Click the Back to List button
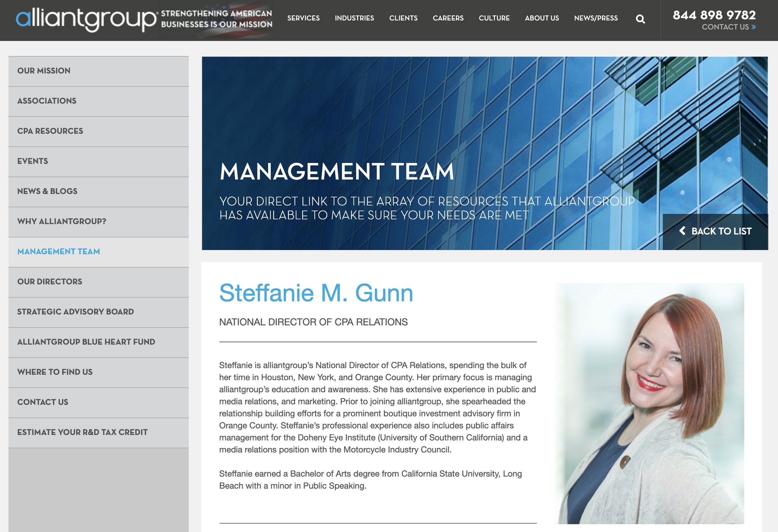Image resolution: width=778 pixels, height=532 pixels. [x=715, y=232]
